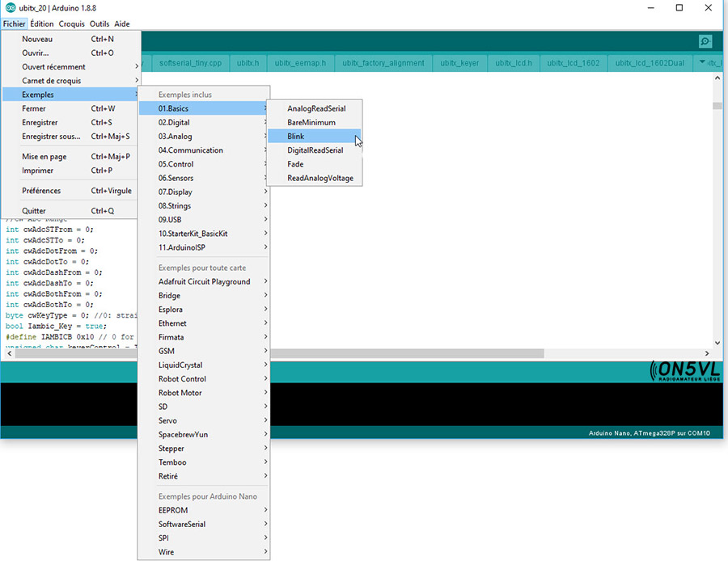
Task: Open Firmata library examples
Action: coord(203,337)
